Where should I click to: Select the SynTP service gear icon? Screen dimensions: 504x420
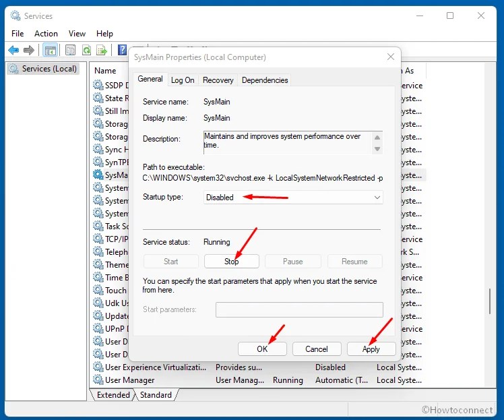98,162
